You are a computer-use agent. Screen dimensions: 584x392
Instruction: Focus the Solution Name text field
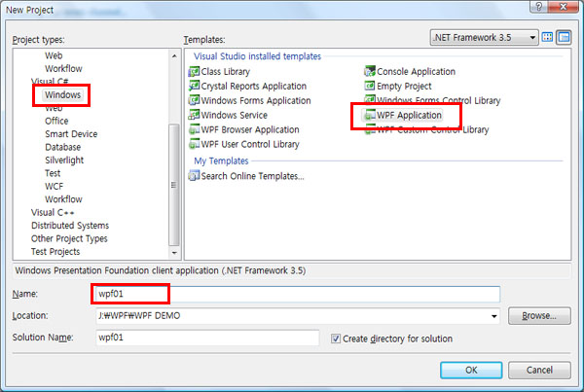pos(207,338)
